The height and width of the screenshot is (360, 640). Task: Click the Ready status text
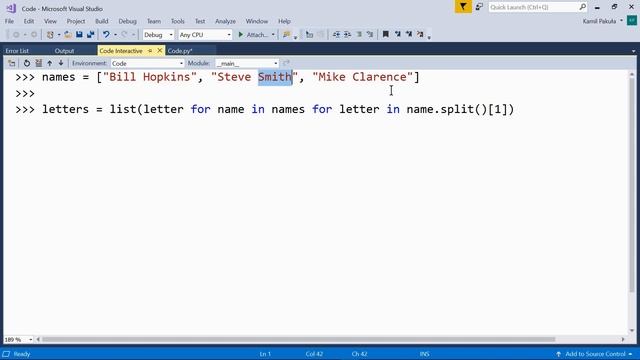click(22, 354)
